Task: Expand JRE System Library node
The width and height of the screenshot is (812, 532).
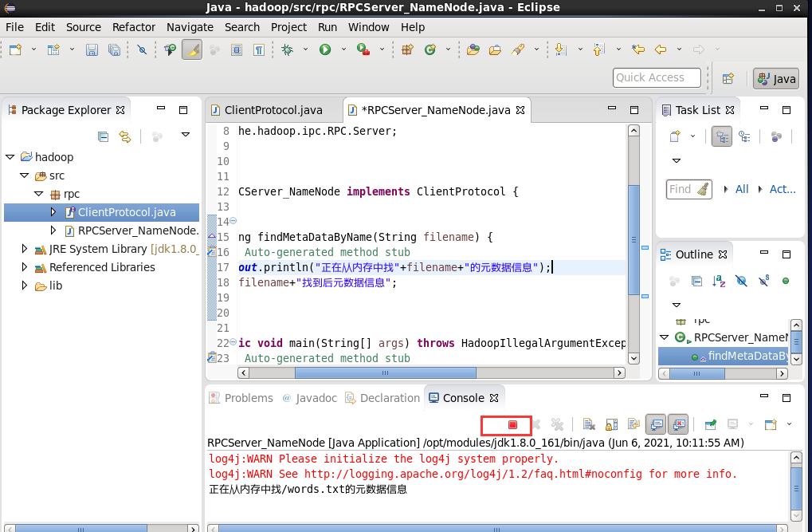Action: 24,249
